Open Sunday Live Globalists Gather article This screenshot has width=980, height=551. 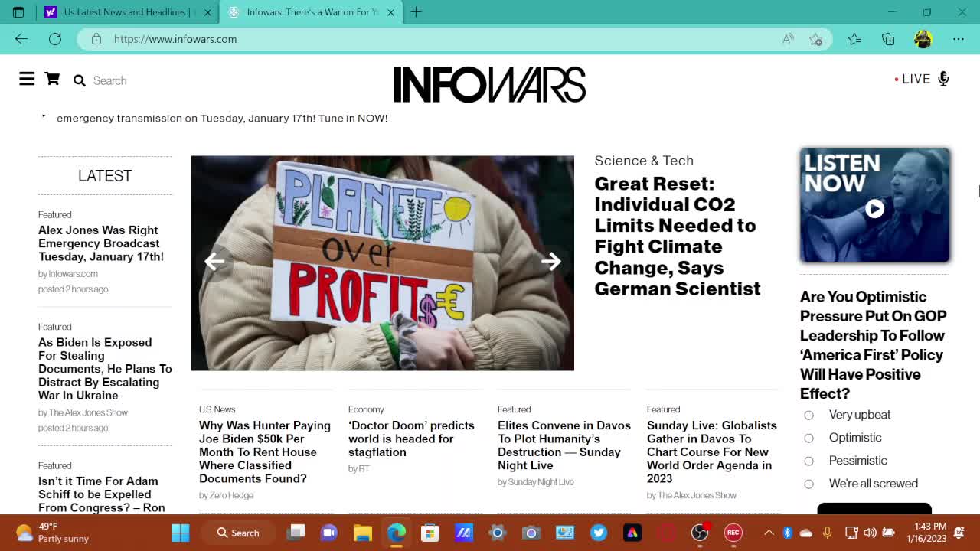(712, 452)
